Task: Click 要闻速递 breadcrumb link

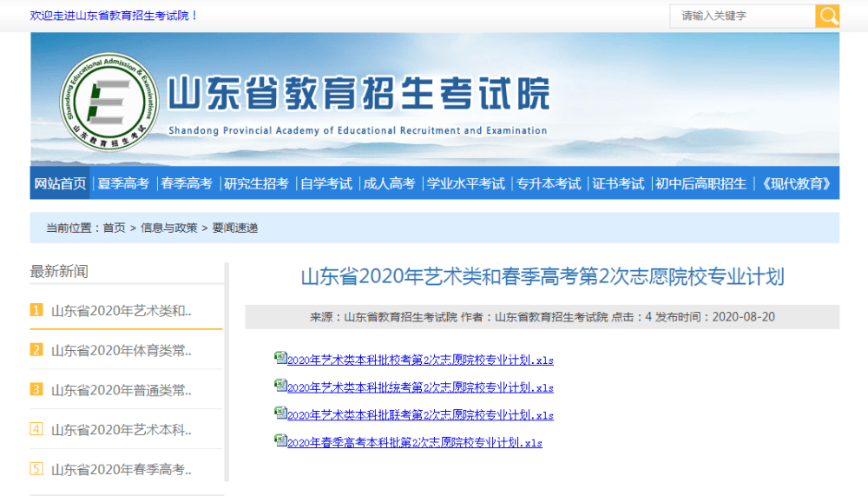Action: [x=234, y=228]
